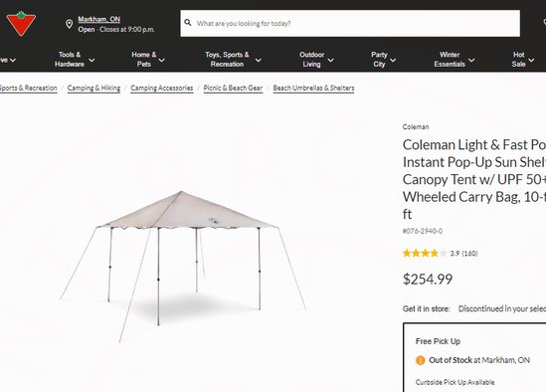Image resolution: width=546 pixels, height=392 pixels.
Task: Open Markham, ON store link
Action: (x=98, y=19)
